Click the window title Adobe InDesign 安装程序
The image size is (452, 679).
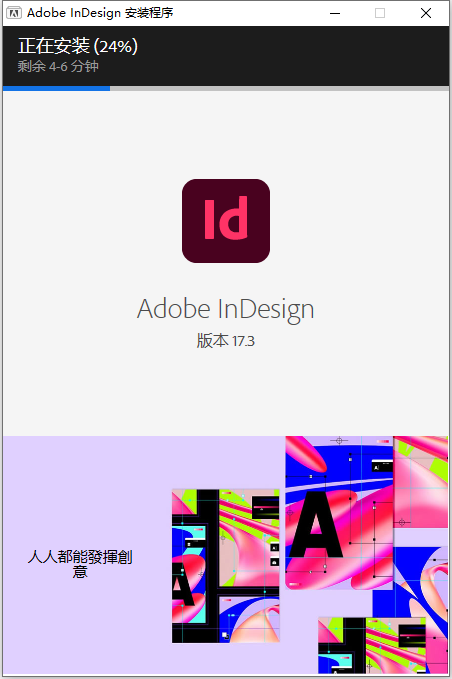click(x=100, y=13)
